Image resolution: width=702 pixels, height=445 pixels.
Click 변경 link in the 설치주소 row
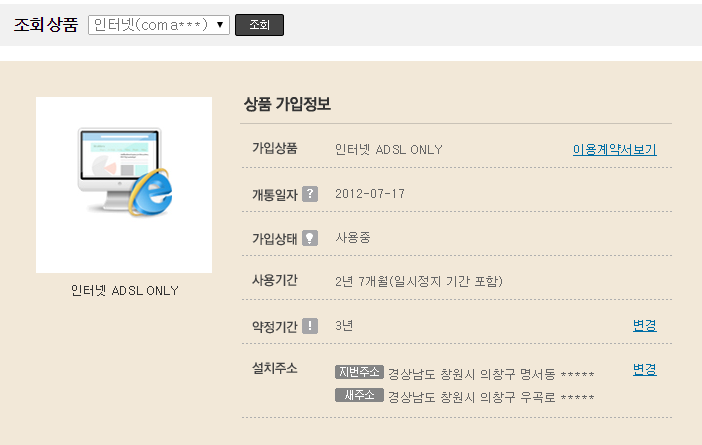click(x=644, y=369)
